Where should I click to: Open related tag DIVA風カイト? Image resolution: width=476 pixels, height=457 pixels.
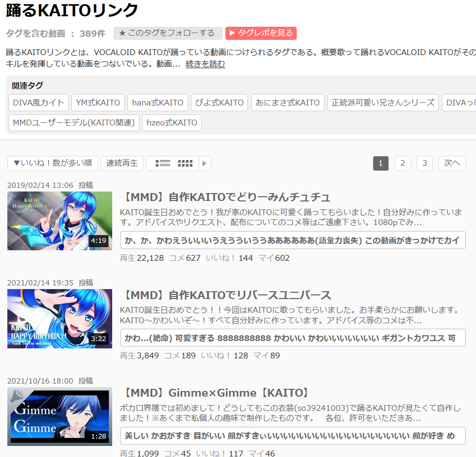point(39,103)
